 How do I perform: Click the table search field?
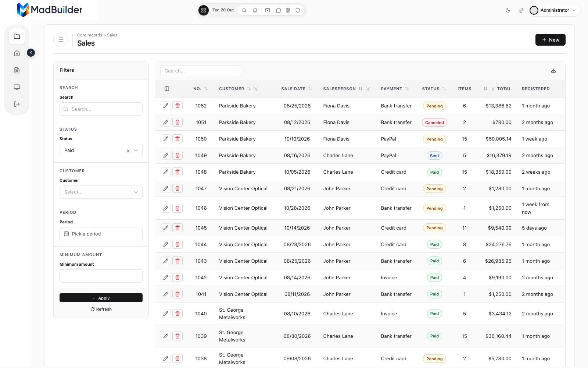click(201, 71)
